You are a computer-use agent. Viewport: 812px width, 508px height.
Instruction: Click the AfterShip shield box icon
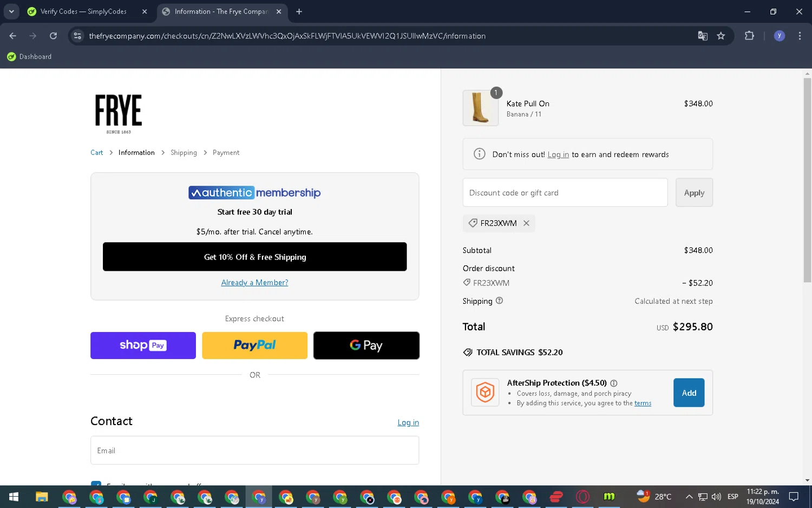(485, 393)
